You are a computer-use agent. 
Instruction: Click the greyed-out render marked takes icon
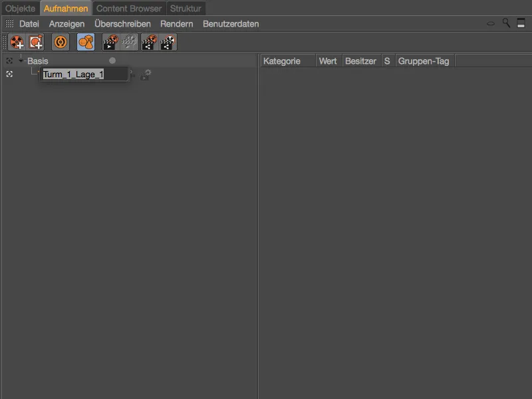[x=129, y=42]
